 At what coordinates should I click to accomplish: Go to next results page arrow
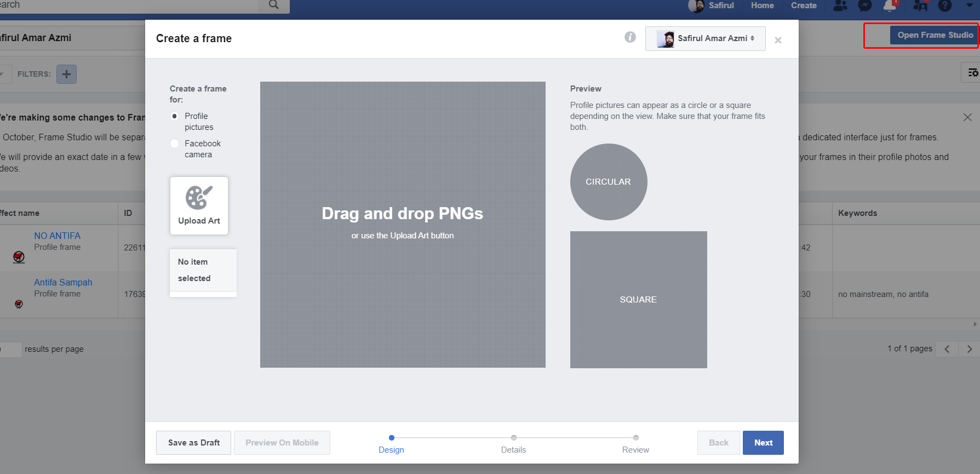click(969, 349)
